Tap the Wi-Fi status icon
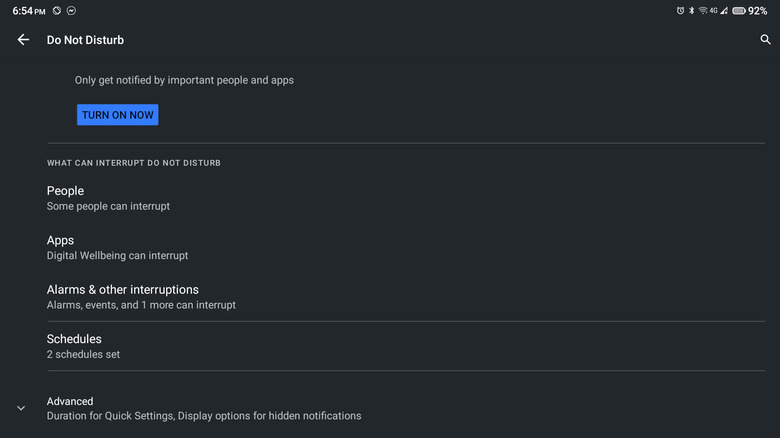 (x=703, y=11)
